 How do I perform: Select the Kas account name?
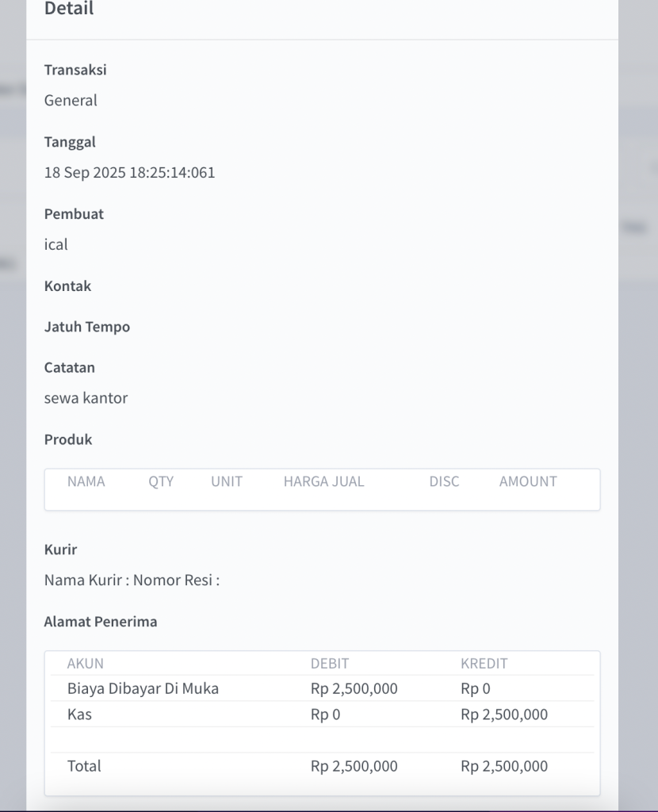[x=79, y=714]
